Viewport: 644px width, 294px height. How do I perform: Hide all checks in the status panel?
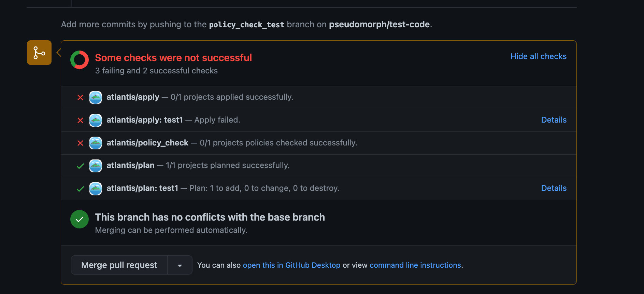[538, 56]
